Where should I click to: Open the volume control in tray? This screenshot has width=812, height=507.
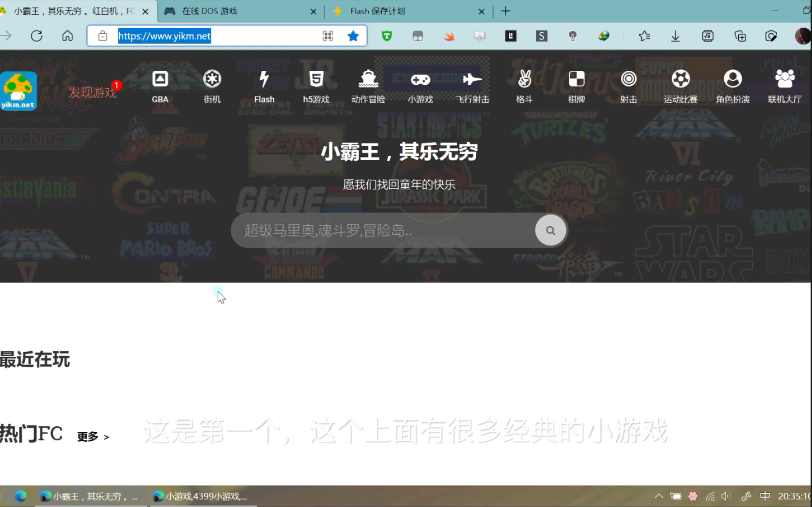coord(726,496)
